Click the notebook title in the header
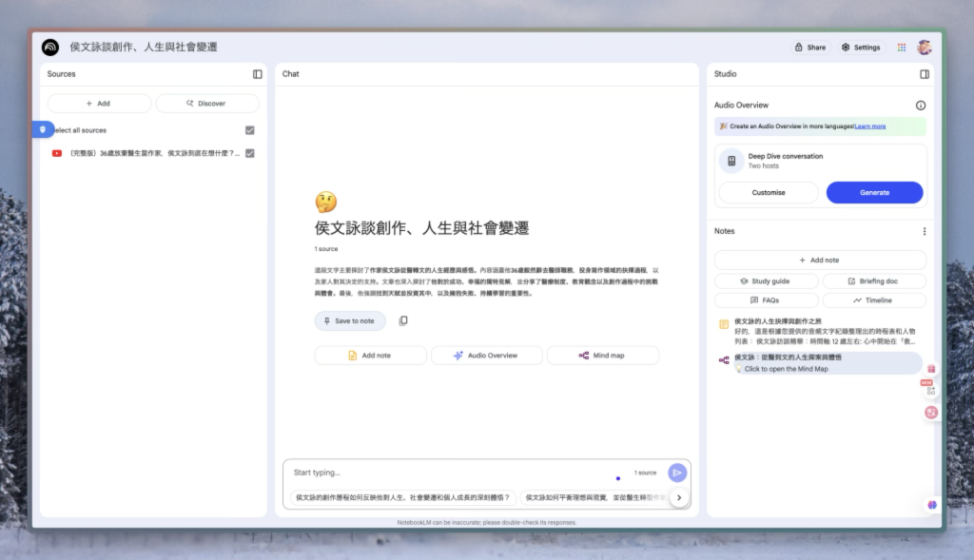Viewport: 974px width, 560px height. click(144, 48)
